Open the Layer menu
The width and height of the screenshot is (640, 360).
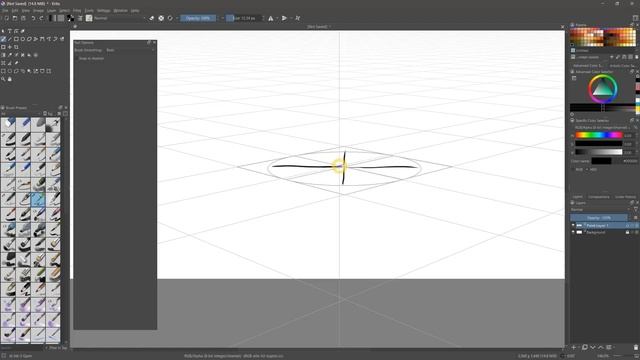pos(51,10)
